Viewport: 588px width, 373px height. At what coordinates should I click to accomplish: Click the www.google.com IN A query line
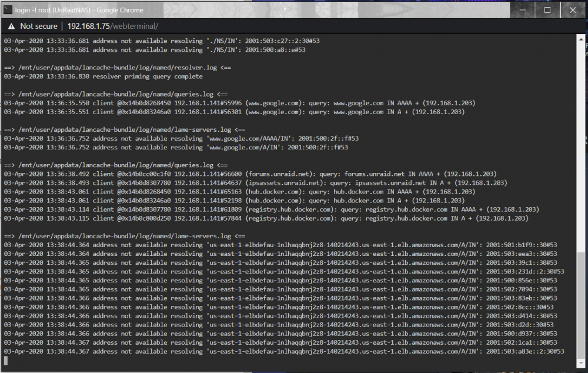235,112
